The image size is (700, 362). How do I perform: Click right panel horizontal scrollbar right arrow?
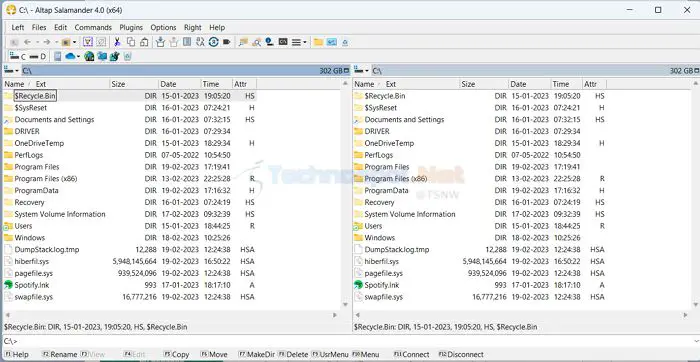tap(685, 315)
